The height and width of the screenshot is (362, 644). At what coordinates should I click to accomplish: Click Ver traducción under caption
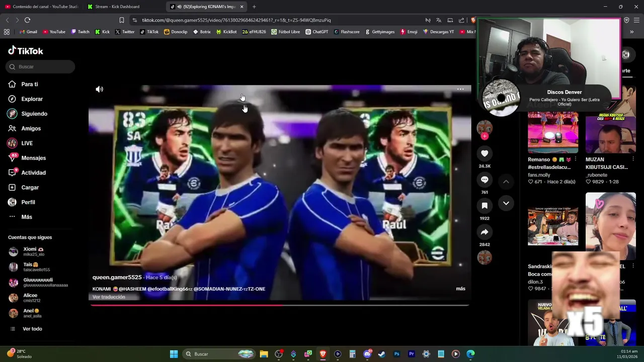[x=109, y=297]
